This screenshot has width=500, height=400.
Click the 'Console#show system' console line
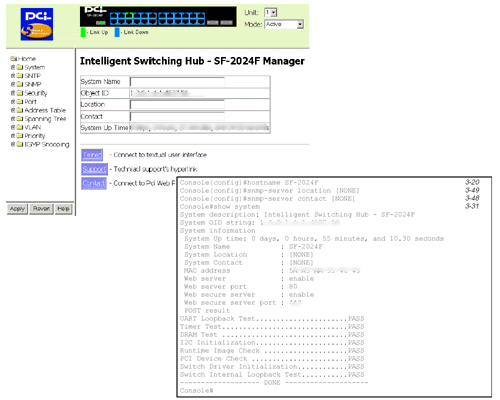coord(220,207)
